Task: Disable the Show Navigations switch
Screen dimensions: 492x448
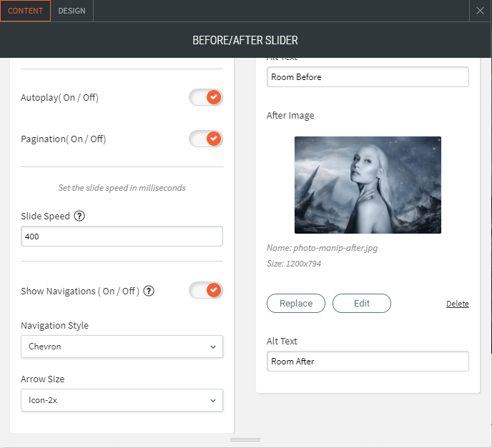Action: pyautogui.click(x=206, y=291)
